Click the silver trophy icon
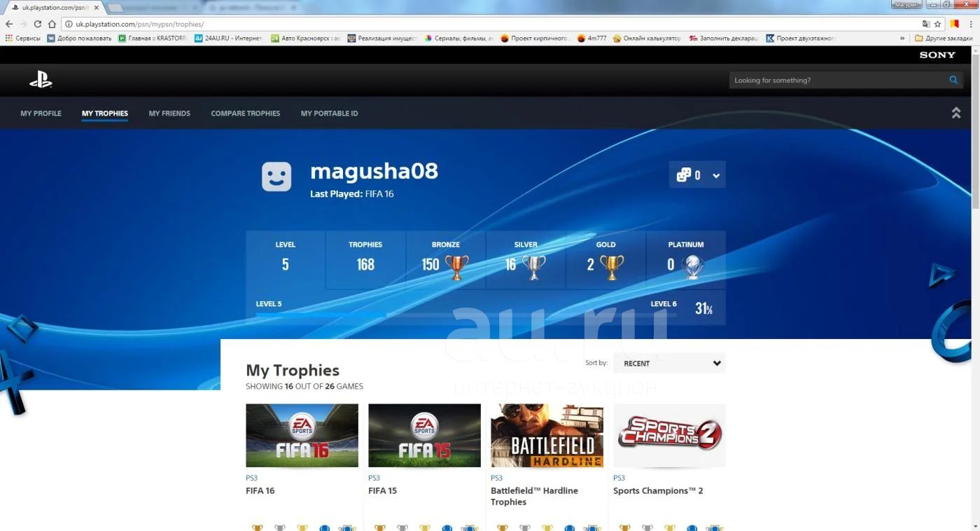The width and height of the screenshot is (980, 531). click(534, 266)
